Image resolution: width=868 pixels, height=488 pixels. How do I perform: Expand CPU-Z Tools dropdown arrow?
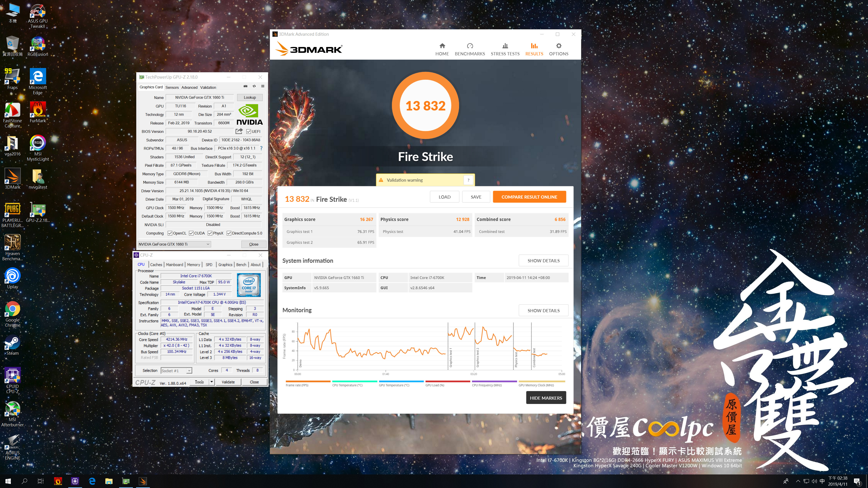click(212, 382)
